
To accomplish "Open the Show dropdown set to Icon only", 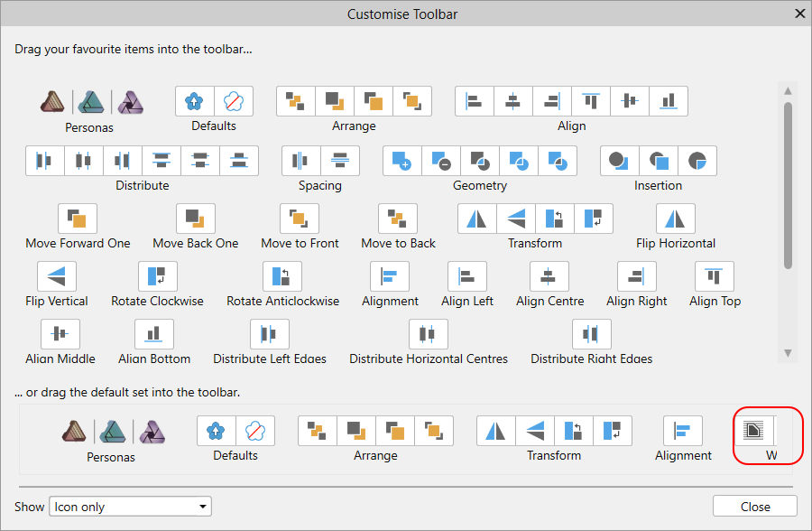I will click(130, 507).
